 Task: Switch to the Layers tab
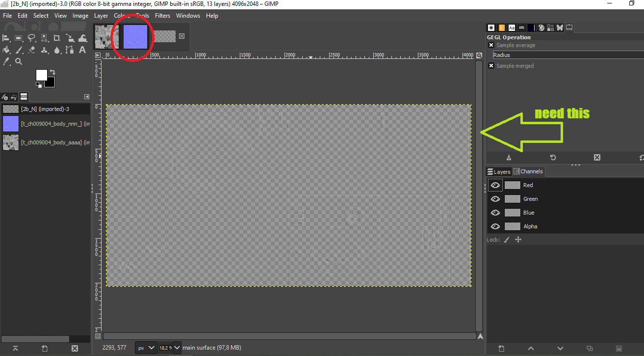(x=499, y=171)
